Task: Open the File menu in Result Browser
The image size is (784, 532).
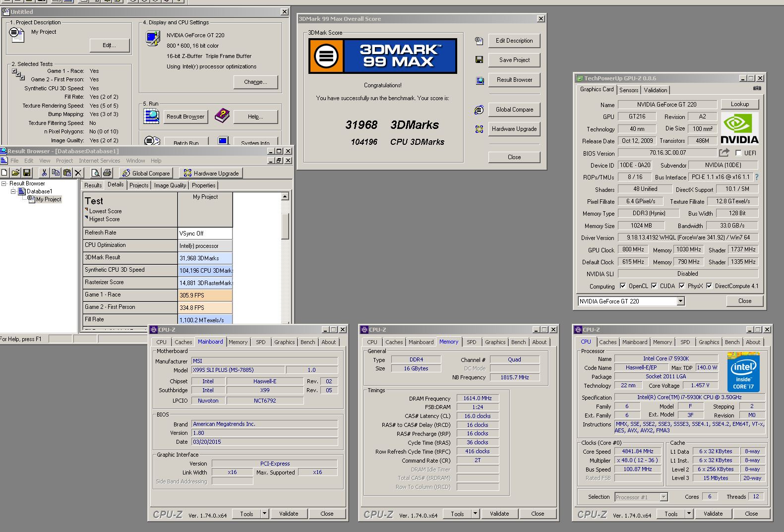Action: point(14,161)
